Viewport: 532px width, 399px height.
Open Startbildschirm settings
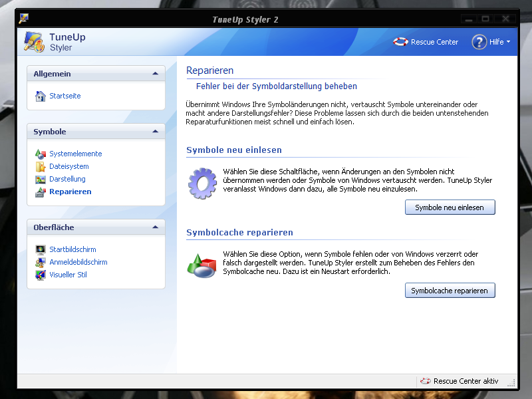point(72,250)
